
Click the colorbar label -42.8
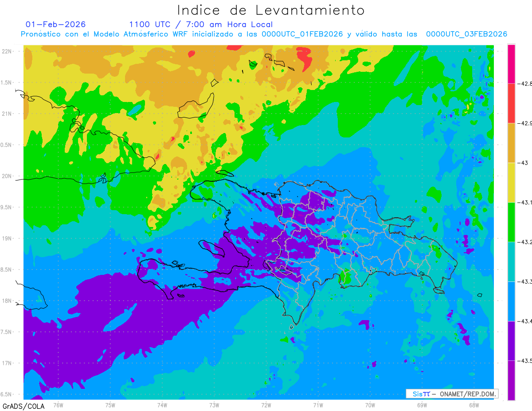pyautogui.click(x=524, y=83)
